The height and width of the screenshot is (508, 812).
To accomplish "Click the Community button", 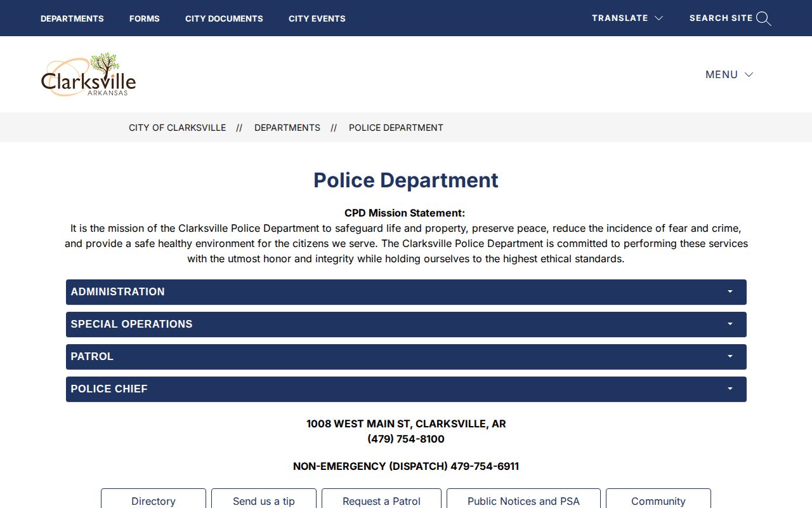I will 658,498.
